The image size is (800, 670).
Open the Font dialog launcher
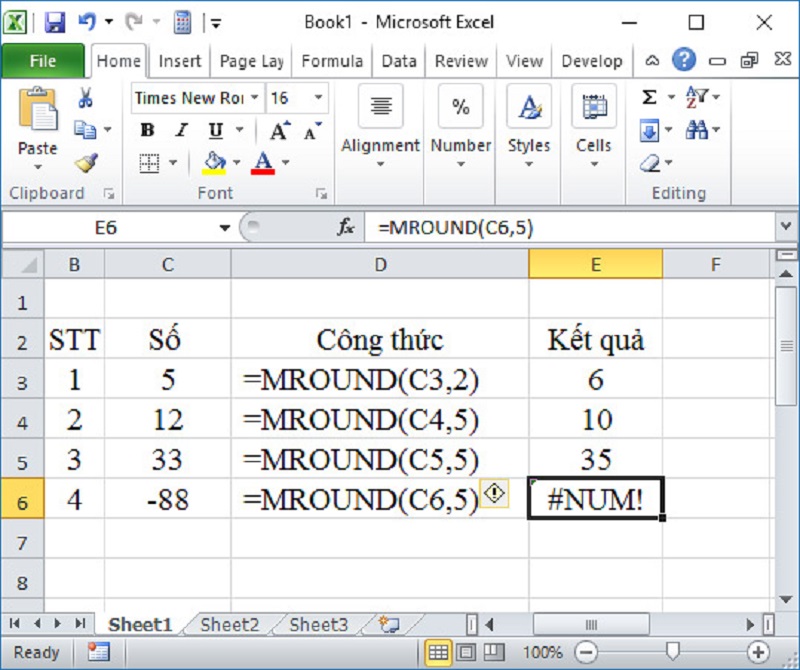pos(321,193)
